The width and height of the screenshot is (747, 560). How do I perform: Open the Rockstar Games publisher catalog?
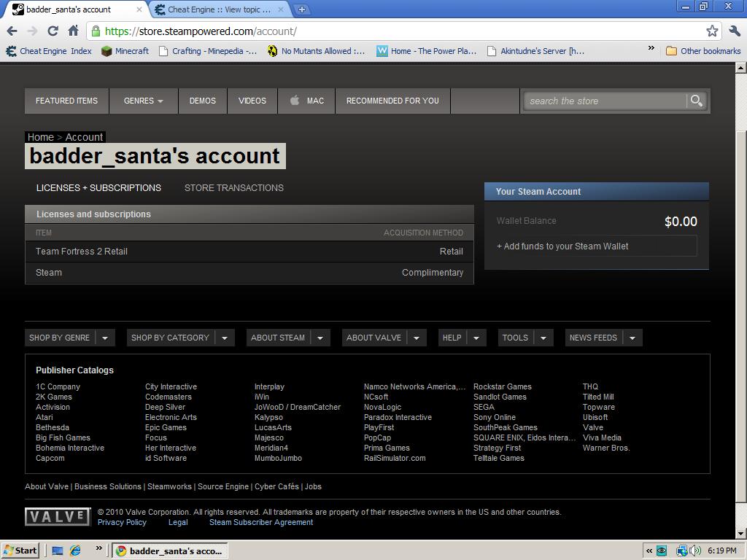pos(503,386)
